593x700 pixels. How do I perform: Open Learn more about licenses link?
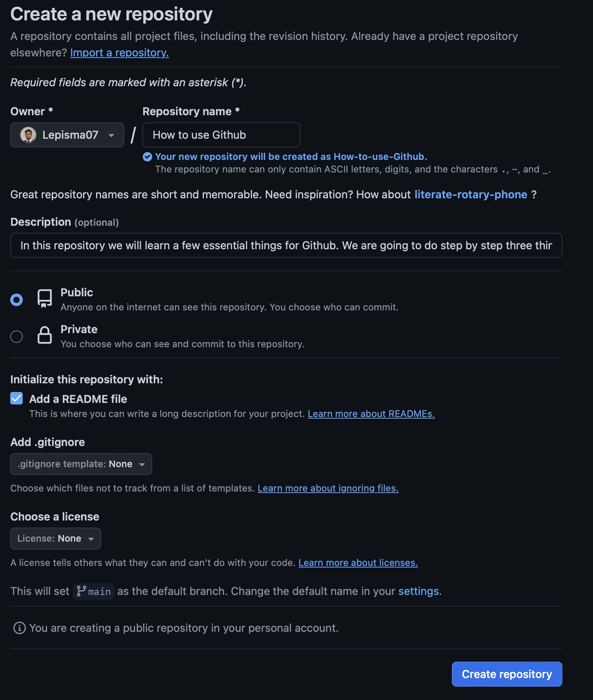pyautogui.click(x=358, y=563)
